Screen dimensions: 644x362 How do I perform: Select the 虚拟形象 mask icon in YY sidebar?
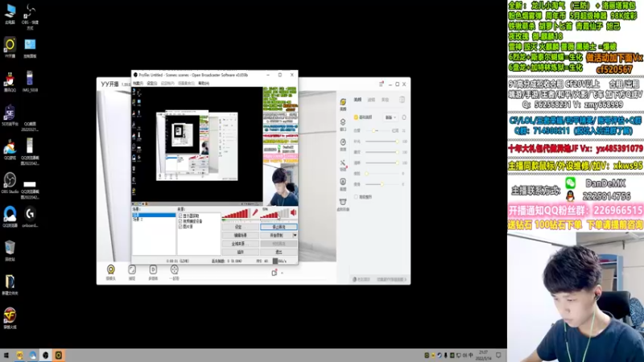pyautogui.click(x=343, y=204)
